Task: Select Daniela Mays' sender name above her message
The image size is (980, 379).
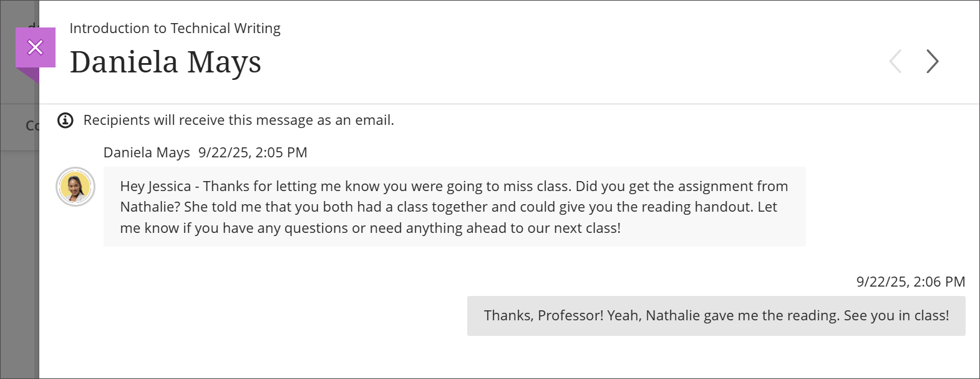Action: pyautogui.click(x=147, y=152)
